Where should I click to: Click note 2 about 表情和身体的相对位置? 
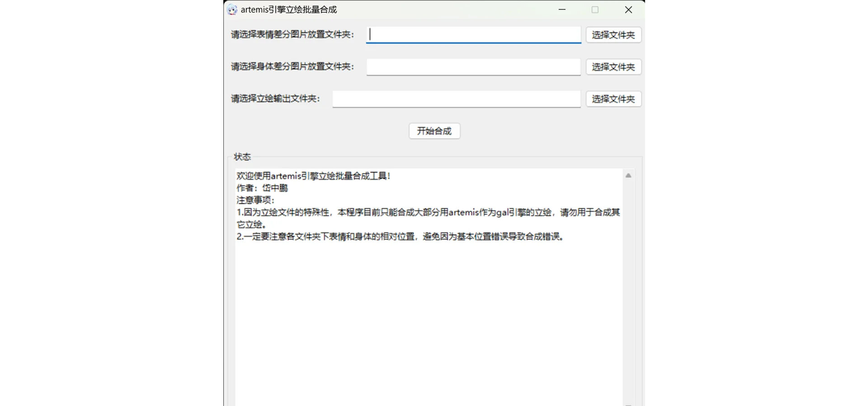click(401, 236)
